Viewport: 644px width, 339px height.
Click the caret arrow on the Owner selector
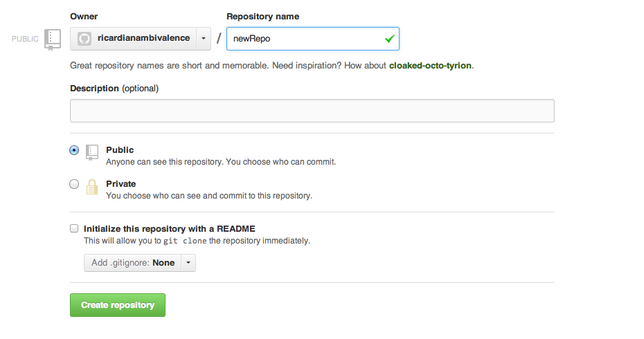(204, 39)
